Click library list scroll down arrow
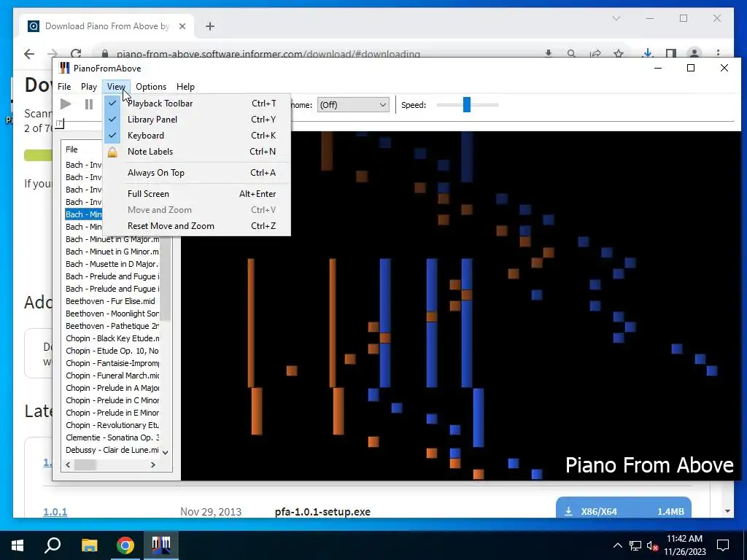The width and height of the screenshot is (747, 560). click(x=165, y=452)
